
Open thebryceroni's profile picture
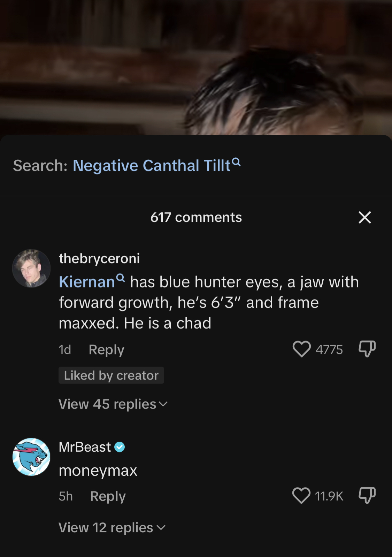(31, 269)
